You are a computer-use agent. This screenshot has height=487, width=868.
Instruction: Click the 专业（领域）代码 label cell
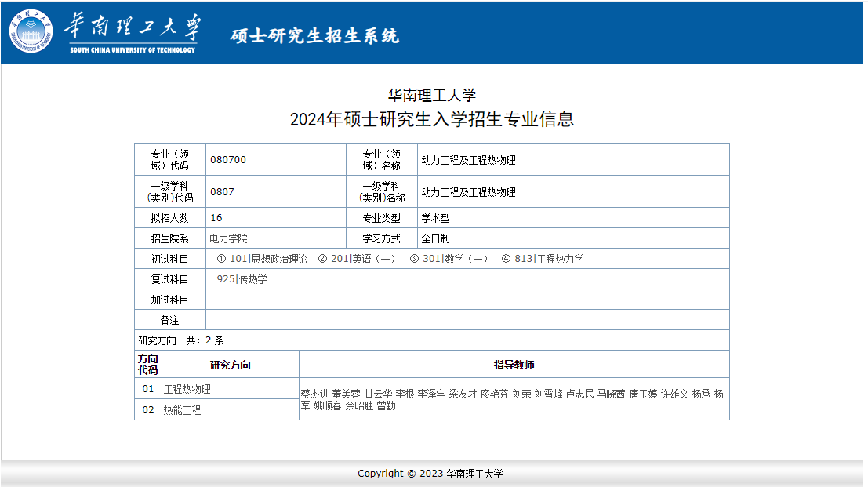pos(170,159)
